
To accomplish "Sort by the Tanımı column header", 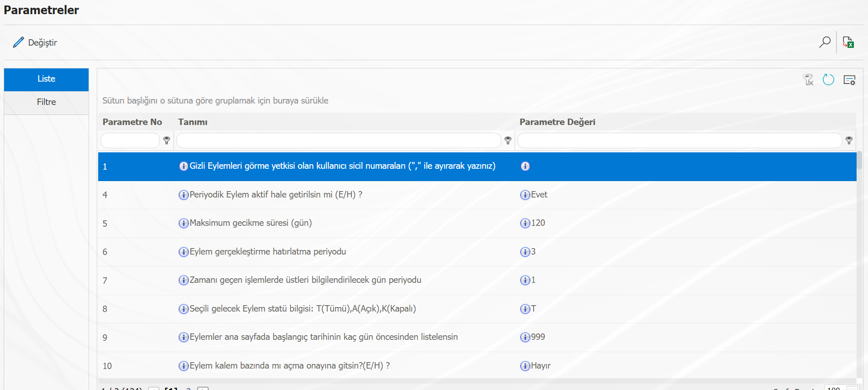I will pyautogui.click(x=193, y=122).
